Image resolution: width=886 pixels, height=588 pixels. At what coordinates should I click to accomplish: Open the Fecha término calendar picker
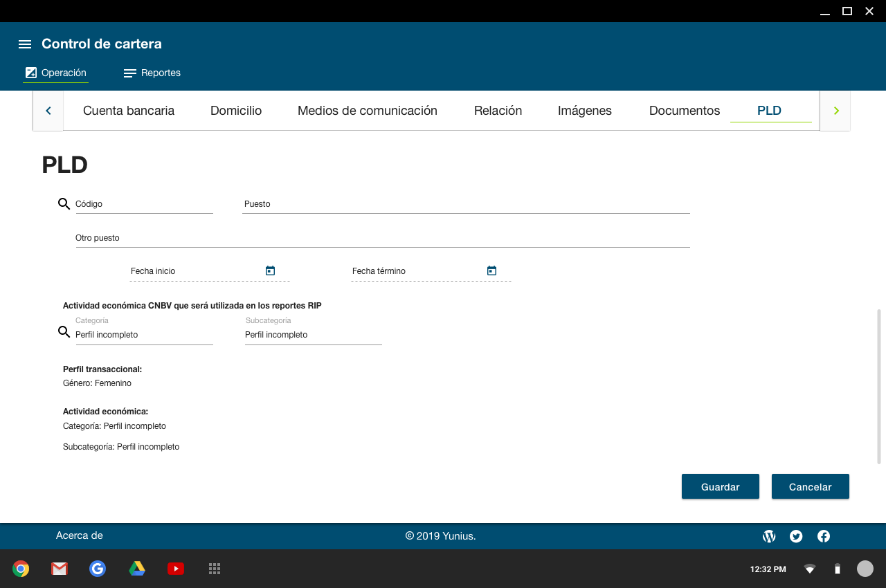[491, 270]
